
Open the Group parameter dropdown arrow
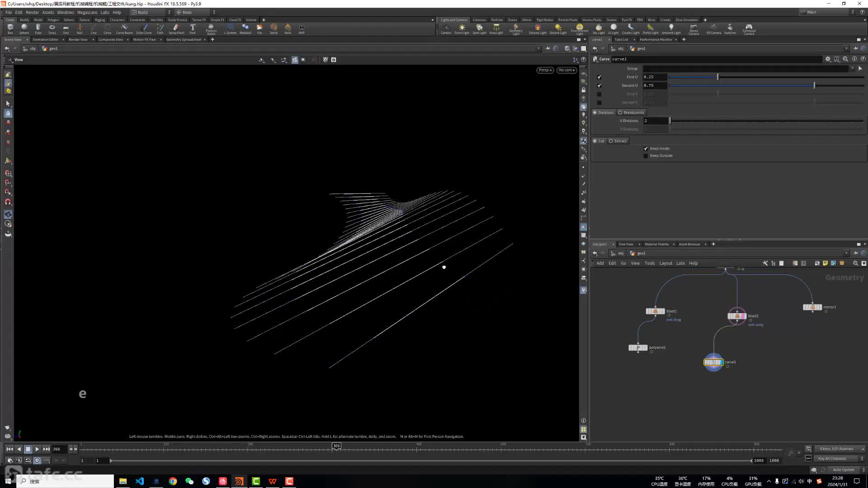click(x=852, y=69)
